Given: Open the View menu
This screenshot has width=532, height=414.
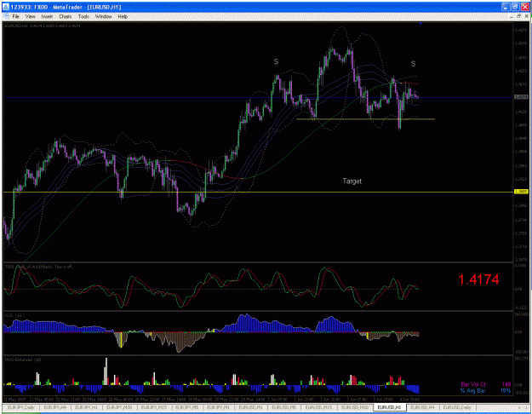Looking at the screenshot, I should click(30, 16).
